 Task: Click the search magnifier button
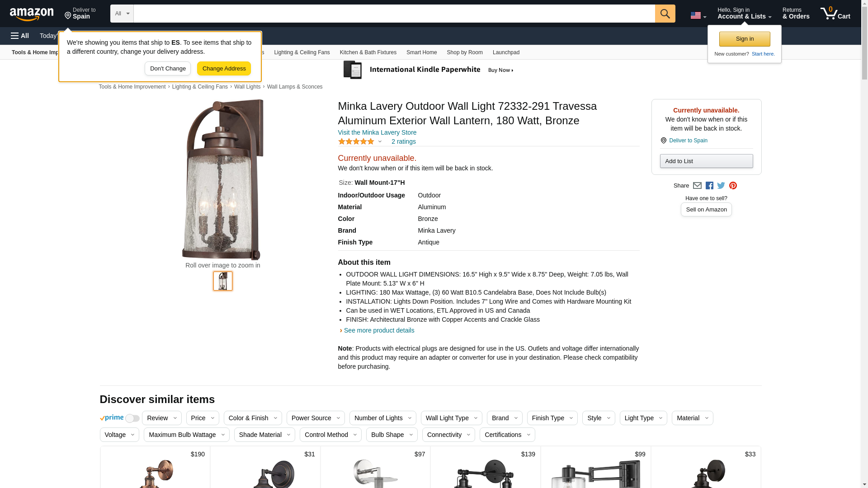[665, 14]
